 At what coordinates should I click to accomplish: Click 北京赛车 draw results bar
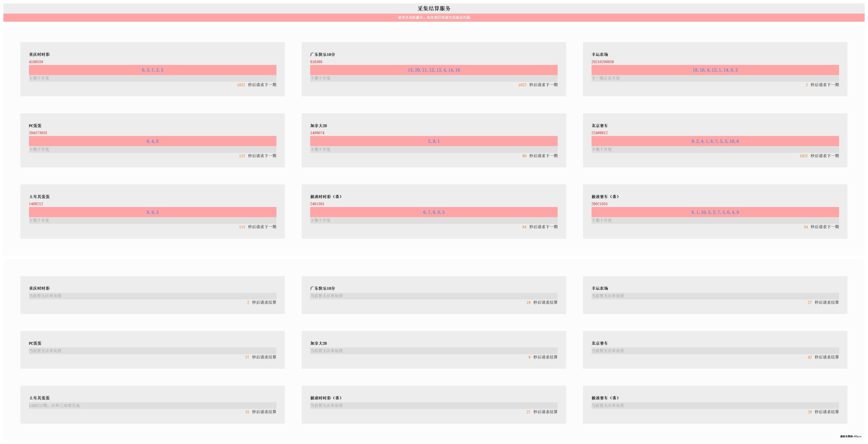pos(715,141)
